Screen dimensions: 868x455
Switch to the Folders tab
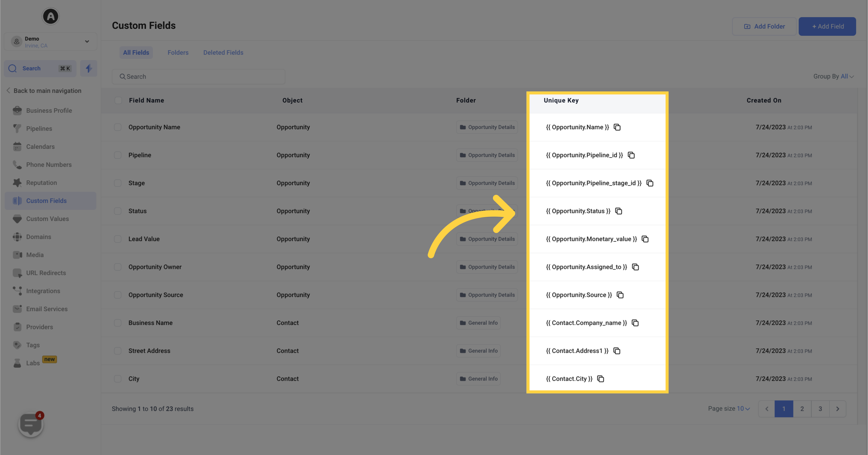[x=178, y=53]
